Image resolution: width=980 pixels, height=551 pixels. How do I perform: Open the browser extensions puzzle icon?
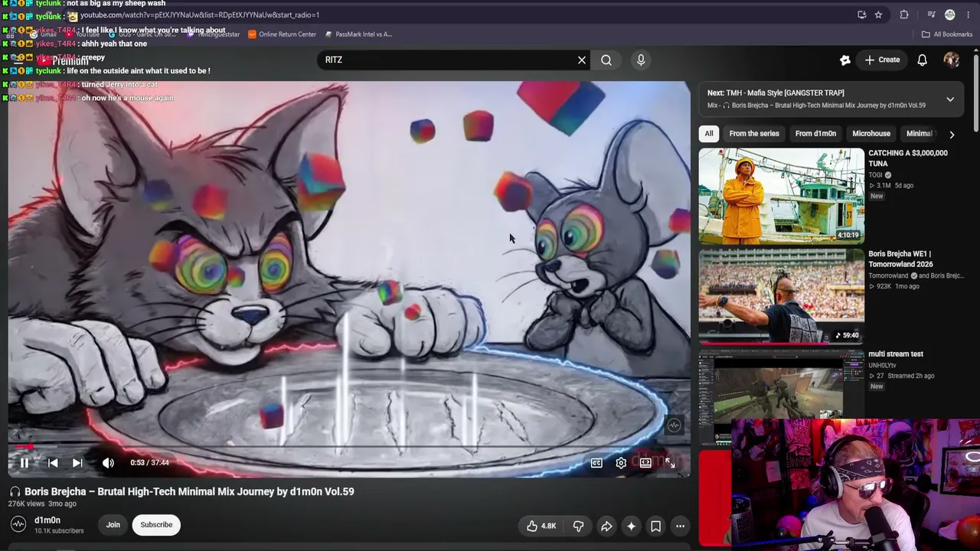[x=904, y=15]
